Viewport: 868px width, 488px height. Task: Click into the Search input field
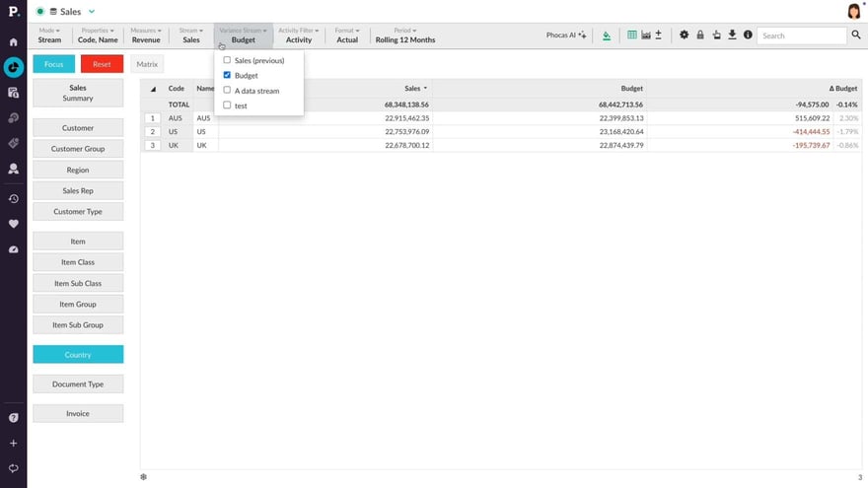800,35
